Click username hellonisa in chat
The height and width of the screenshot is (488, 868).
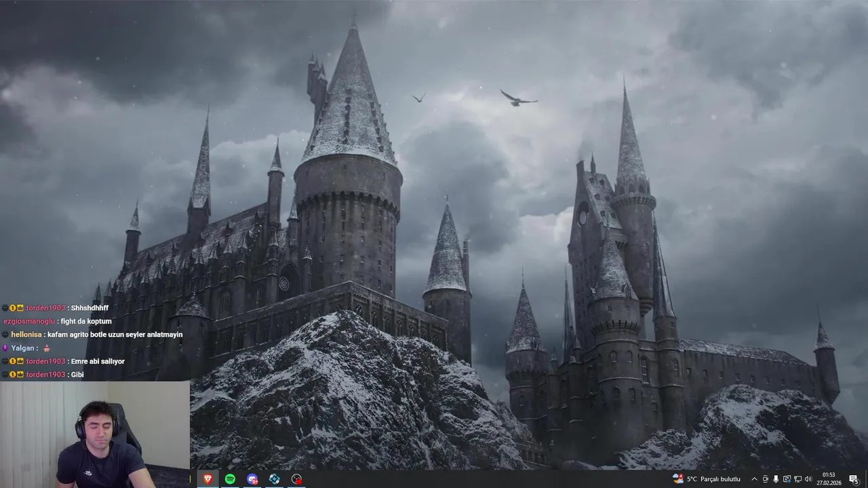click(26, 335)
